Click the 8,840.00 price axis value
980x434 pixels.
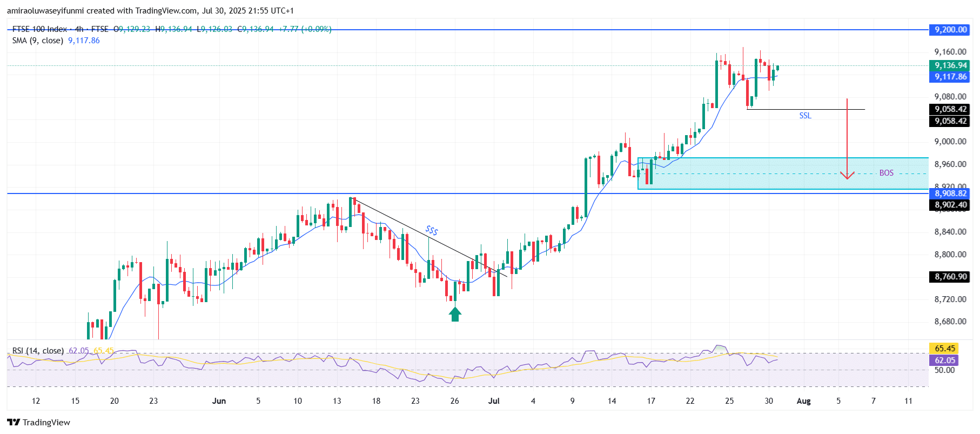(950, 232)
